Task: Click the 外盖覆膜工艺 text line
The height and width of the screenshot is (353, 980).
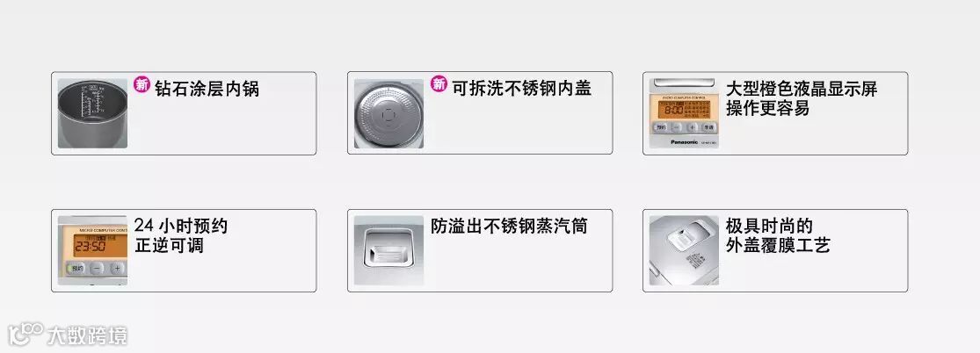Action: (x=778, y=245)
